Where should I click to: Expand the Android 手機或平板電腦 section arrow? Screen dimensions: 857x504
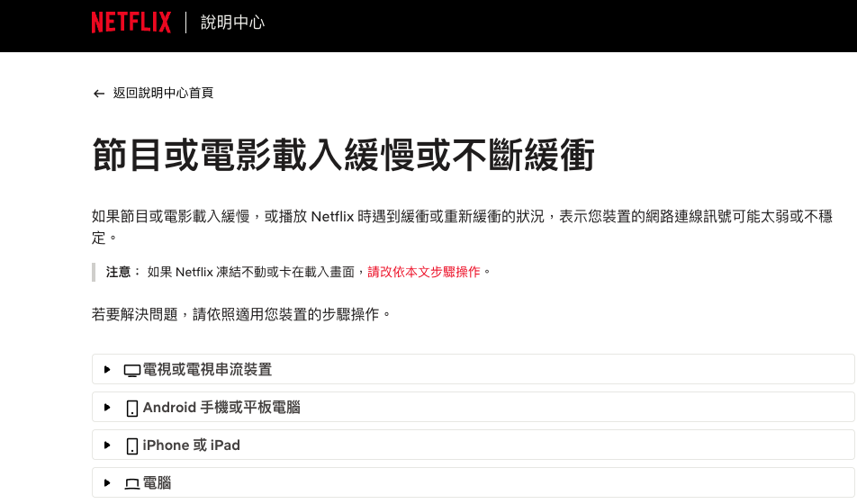coord(107,407)
